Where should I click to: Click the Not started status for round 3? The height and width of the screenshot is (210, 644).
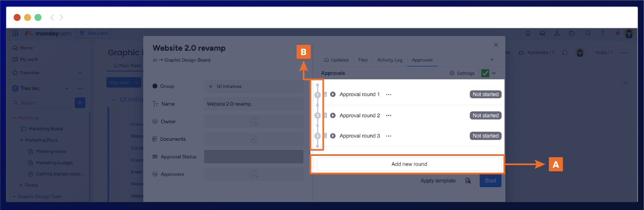(485, 136)
